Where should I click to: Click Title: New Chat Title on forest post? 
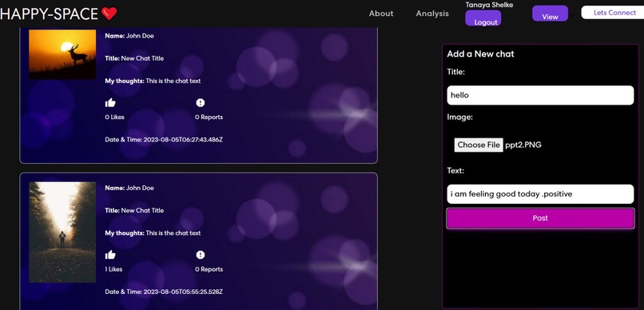pos(134,210)
